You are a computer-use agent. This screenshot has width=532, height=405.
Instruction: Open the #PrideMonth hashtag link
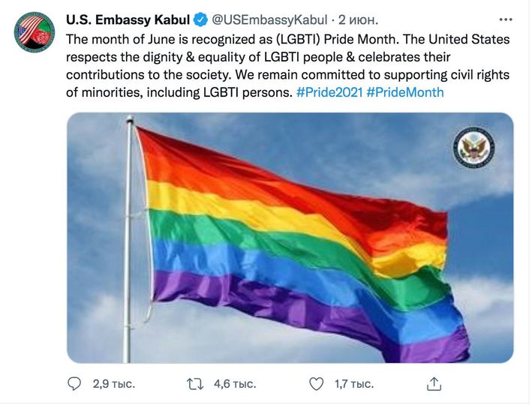pos(405,92)
